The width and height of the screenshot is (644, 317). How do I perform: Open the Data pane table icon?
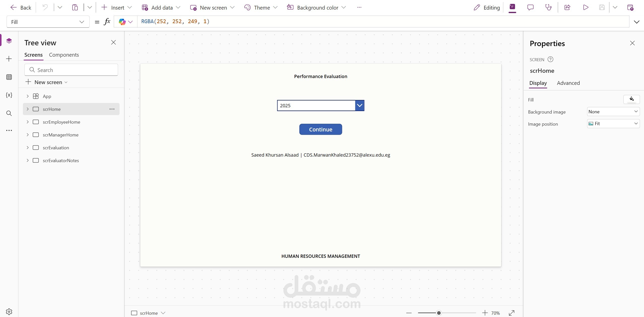pyautogui.click(x=9, y=77)
